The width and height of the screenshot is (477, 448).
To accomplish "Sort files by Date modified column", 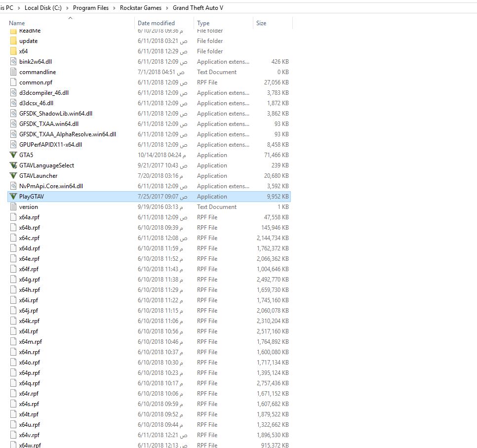I will 156,23.
